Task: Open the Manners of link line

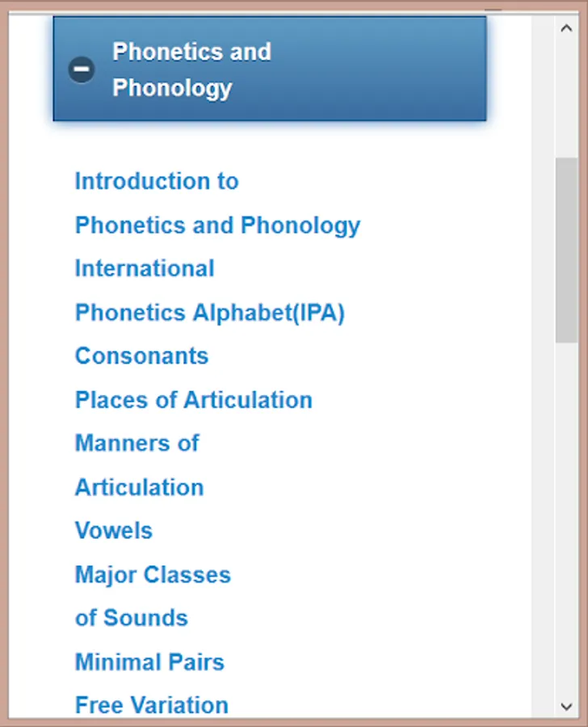Action: click(137, 443)
